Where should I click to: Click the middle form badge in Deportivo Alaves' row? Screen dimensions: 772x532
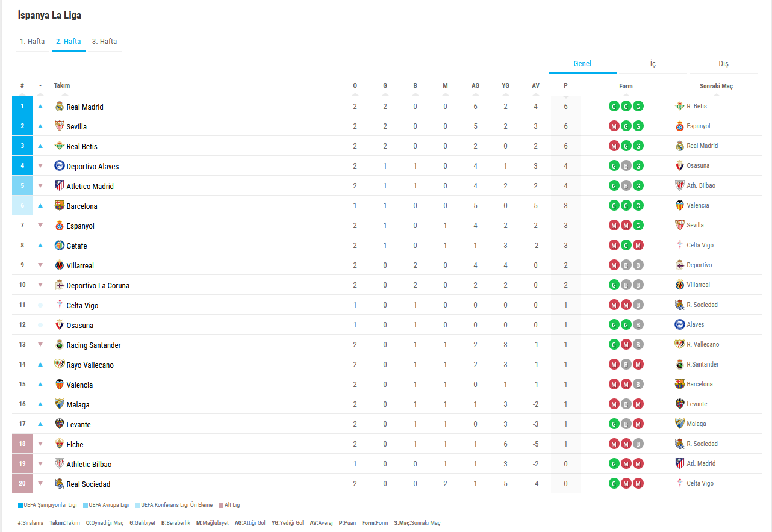tap(626, 166)
